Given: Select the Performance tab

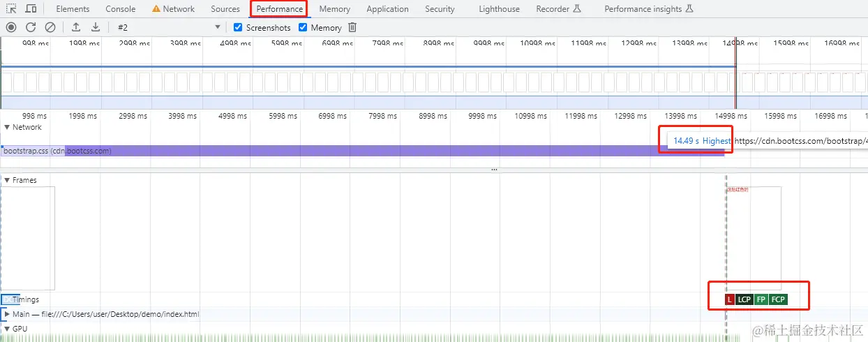Looking at the screenshot, I should click(279, 9).
